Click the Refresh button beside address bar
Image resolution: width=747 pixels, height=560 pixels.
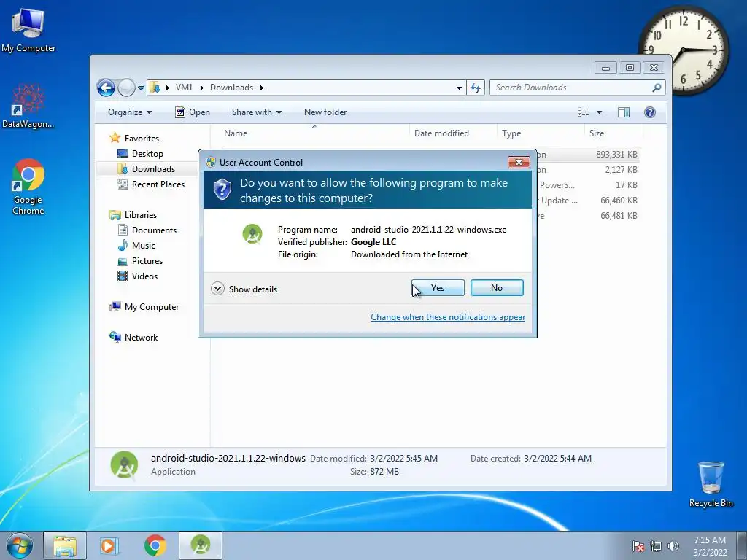coord(476,87)
